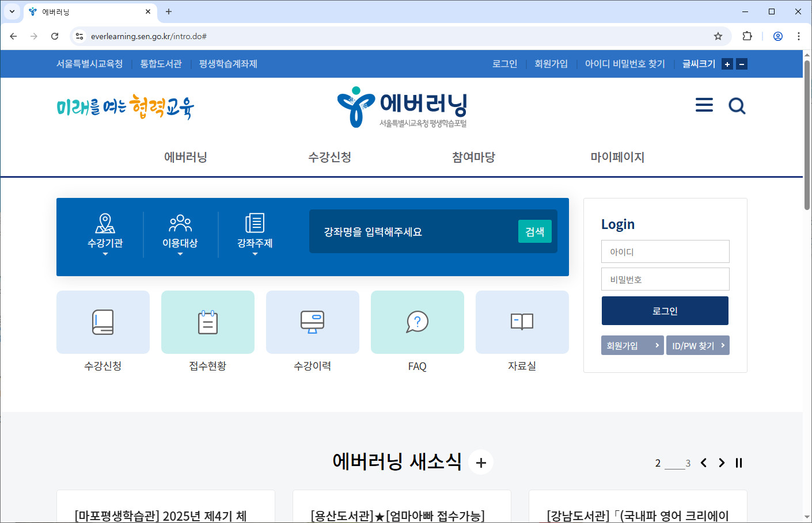Open the 자료실 open-book icon tile
This screenshot has width=812, height=523.
click(x=522, y=322)
